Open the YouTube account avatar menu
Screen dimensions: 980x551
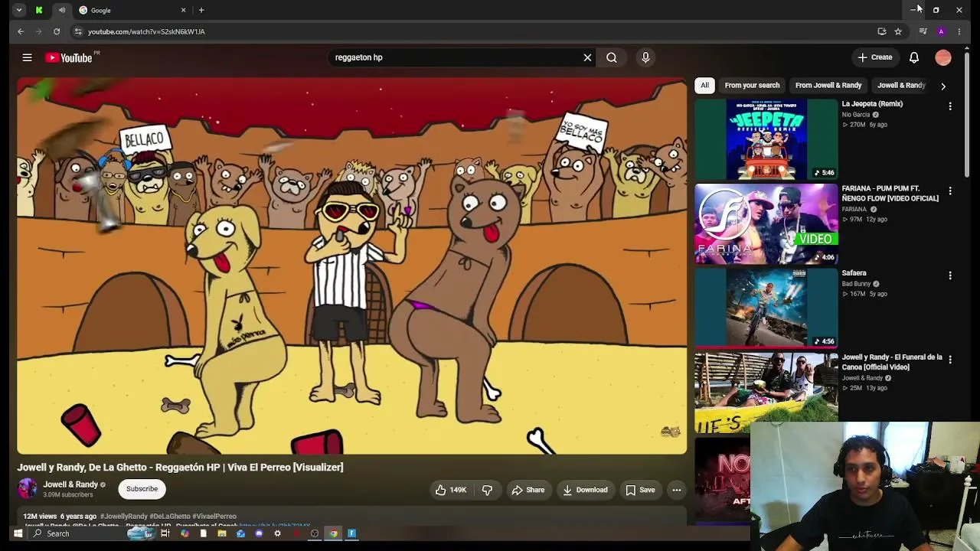943,57
